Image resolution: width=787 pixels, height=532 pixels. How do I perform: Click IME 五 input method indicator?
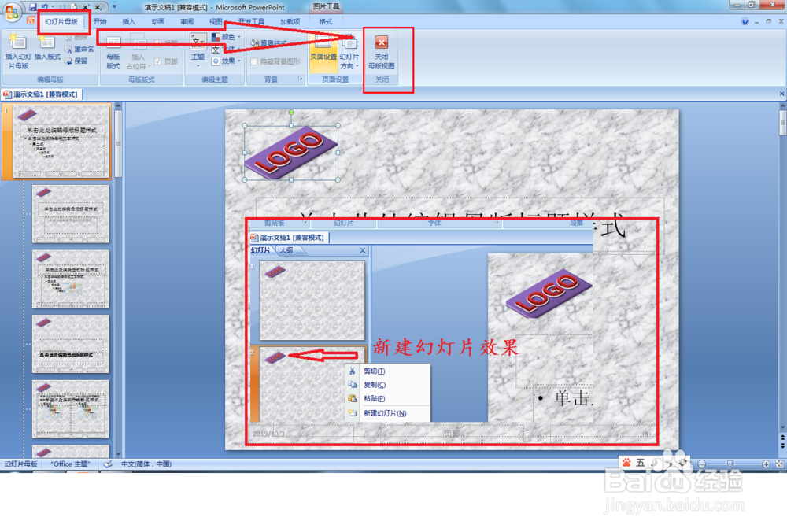pos(641,463)
